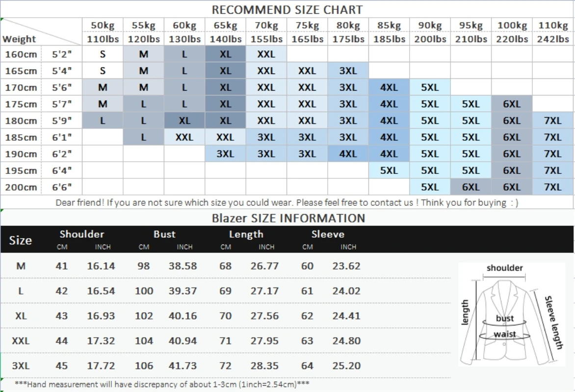Select the 3XL row in blazer sizes

tap(226, 366)
